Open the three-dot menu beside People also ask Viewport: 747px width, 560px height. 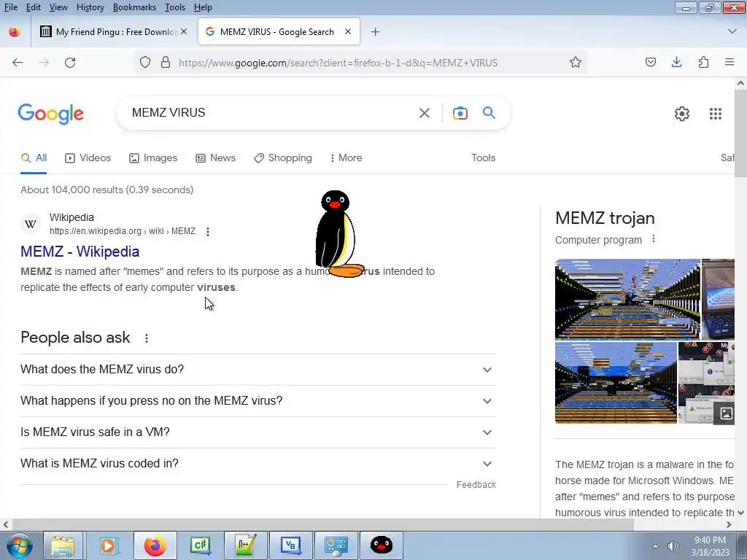point(147,338)
